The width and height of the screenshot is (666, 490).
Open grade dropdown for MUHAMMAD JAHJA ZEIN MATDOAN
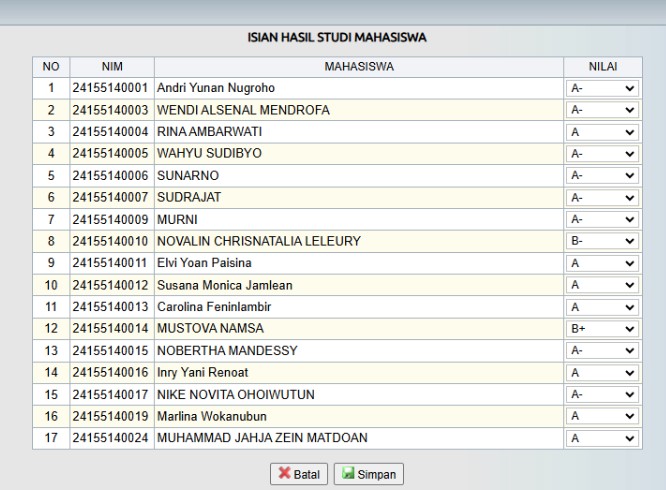pyautogui.click(x=604, y=437)
